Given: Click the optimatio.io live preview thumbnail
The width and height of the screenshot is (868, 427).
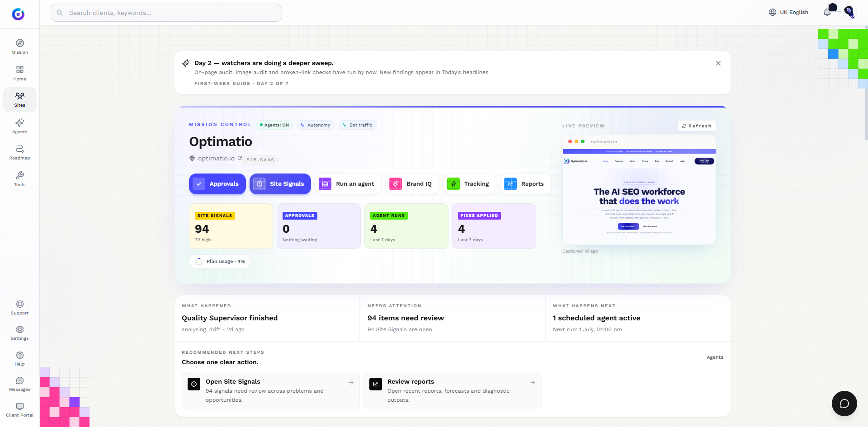Looking at the screenshot, I should [639, 190].
